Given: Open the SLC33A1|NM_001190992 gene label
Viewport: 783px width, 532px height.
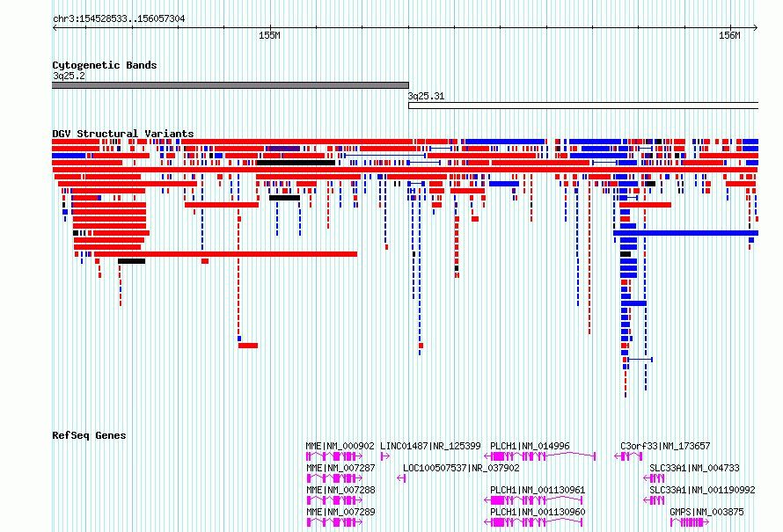Looking at the screenshot, I should [x=702, y=490].
